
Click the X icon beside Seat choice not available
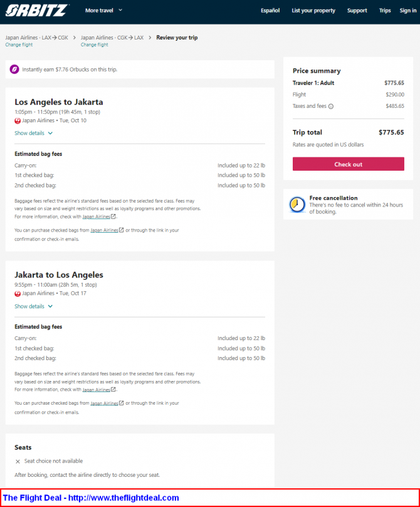click(18, 461)
